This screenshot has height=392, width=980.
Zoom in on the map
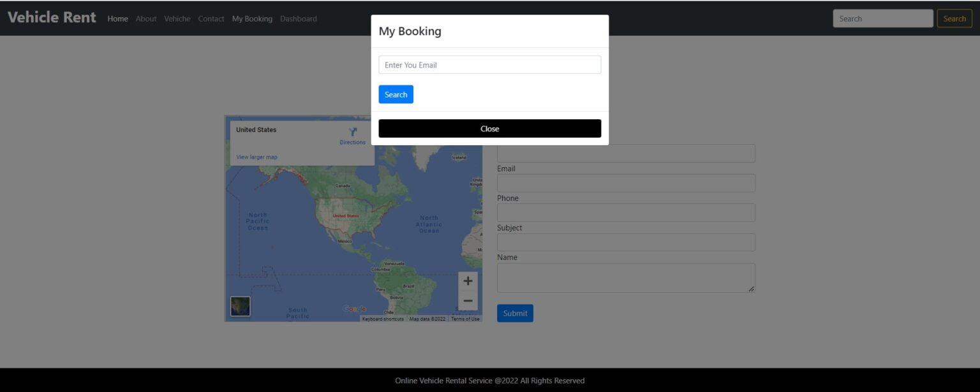pos(468,281)
